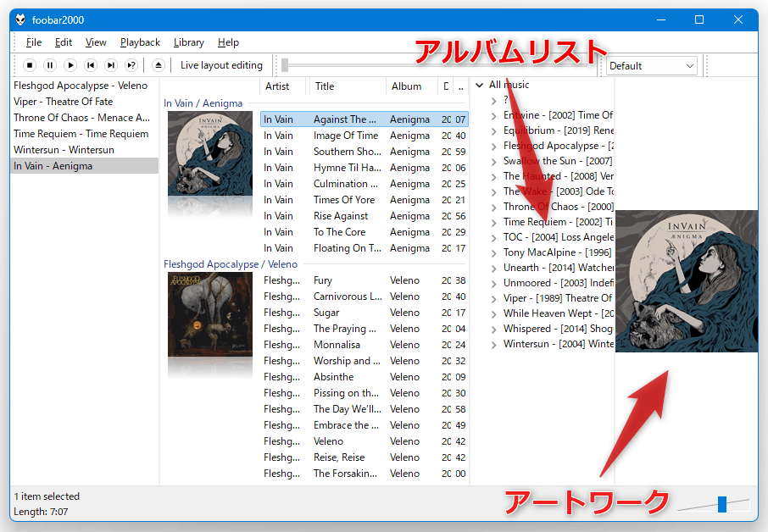Screen dimensions: 768x532
Task: Click the Stop playback button
Action: tap(30, 65)
